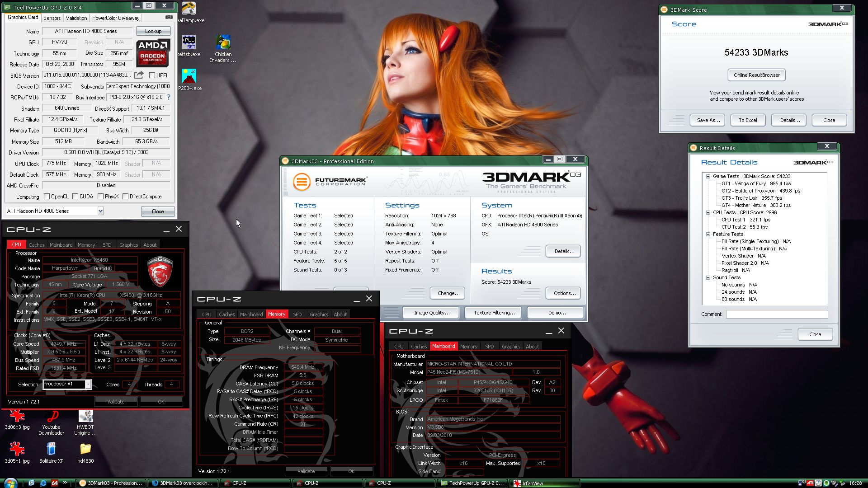
Task: Open the 3d05x1.jpg desktop file
Action: click(17, 453)
